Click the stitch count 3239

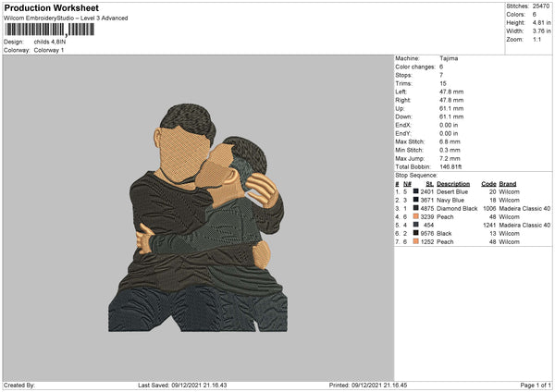click(426, 217)
